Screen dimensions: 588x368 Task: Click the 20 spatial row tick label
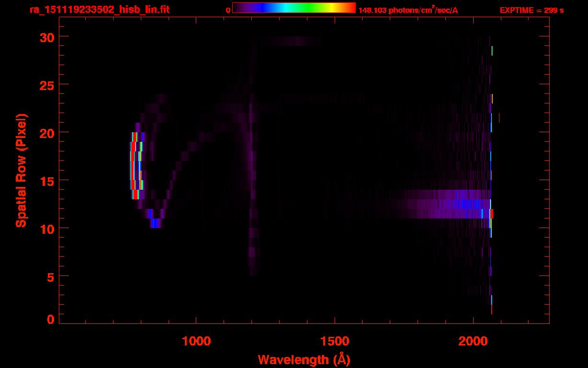tap(46, 133)
